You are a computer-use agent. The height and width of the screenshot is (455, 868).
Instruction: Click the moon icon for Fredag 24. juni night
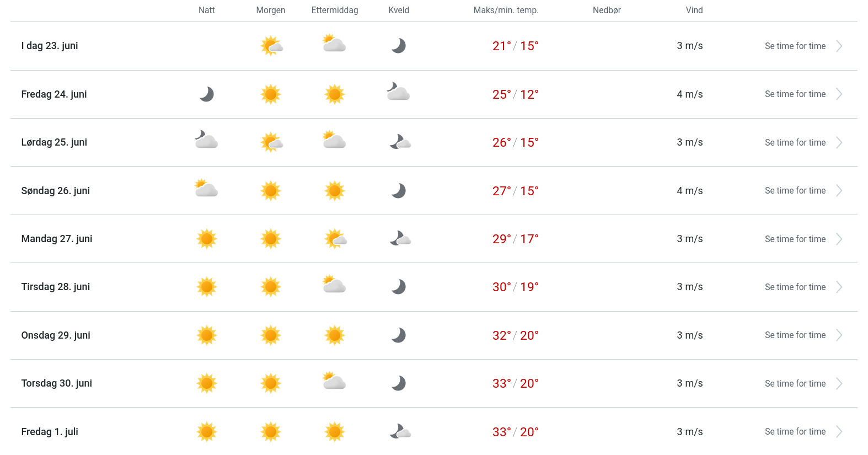point(207,94)
